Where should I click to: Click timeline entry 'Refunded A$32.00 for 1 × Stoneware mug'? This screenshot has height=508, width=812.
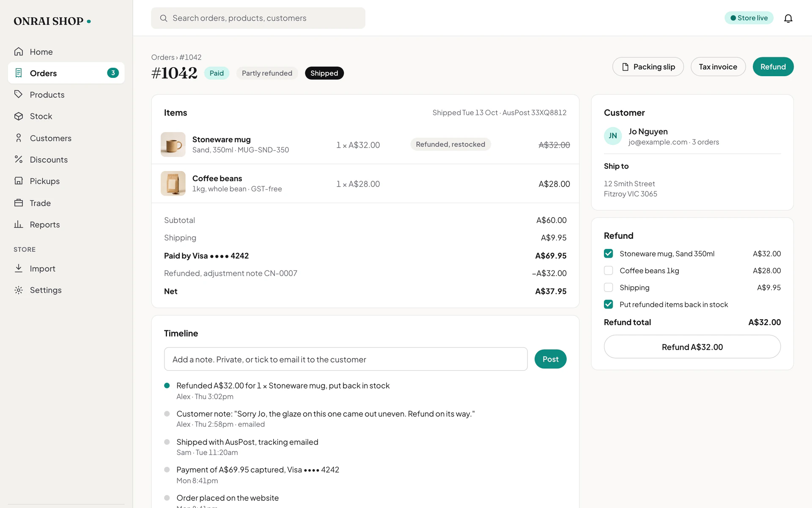coord(283,386)
